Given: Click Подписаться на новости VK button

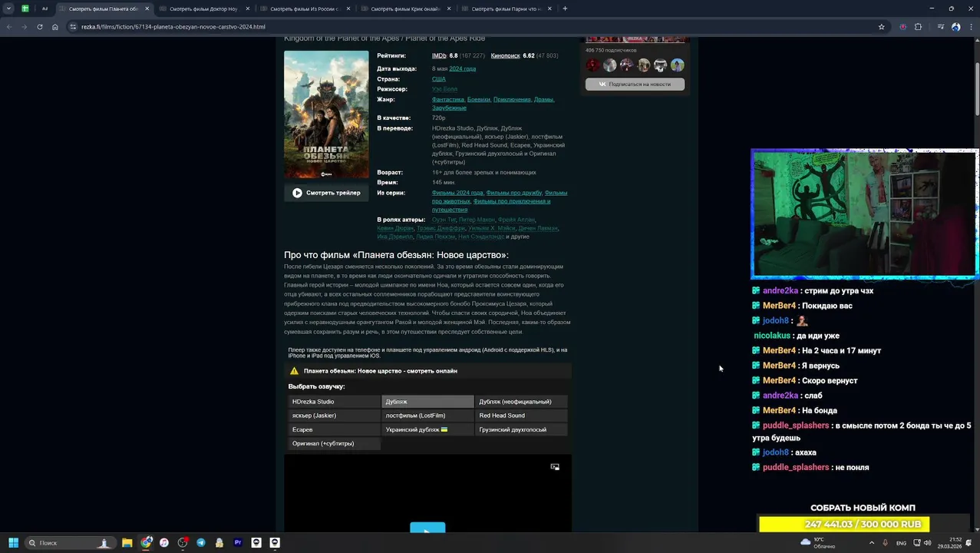Looking at the screenshot, I should pyautogui.click(x=635, y=84).
